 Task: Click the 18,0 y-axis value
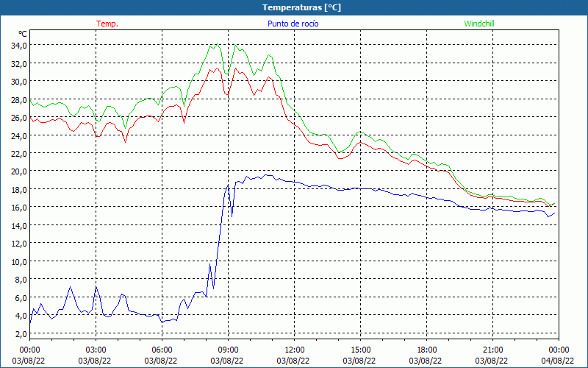coord(19,190)
